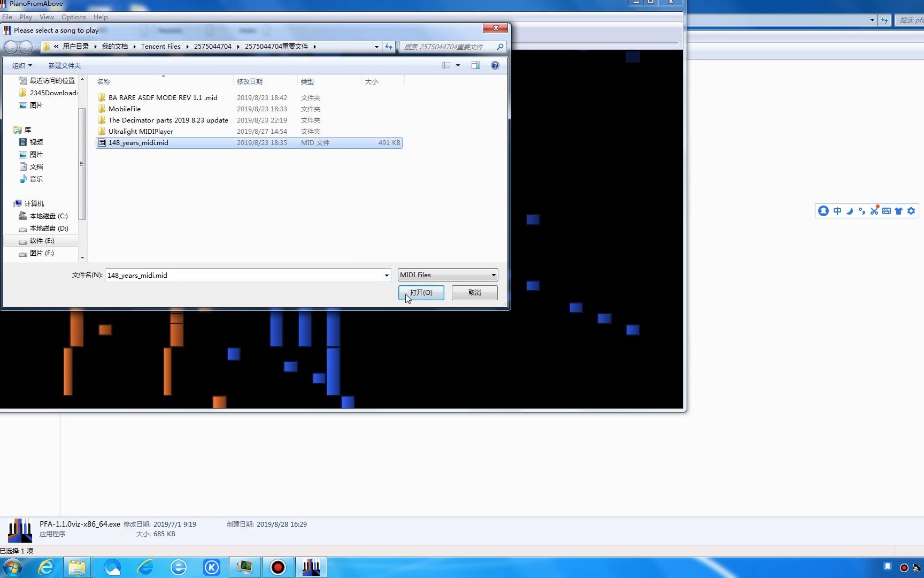Click the forward arrow in the file dialog
Screen dimensions: 924x578
(x=26, y=47)
